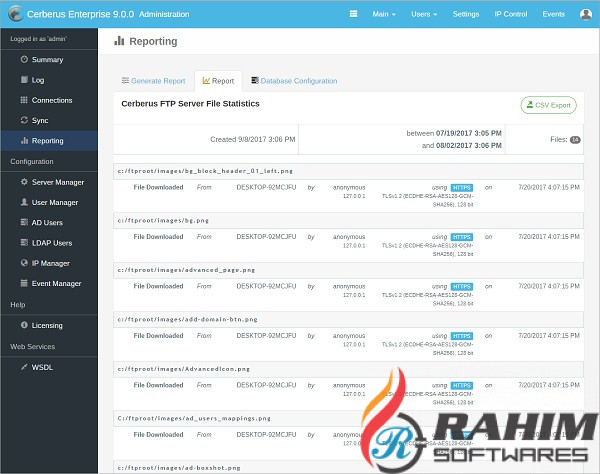Select Sync in the sidebar

pyautogui.click(x=39, y=120)
